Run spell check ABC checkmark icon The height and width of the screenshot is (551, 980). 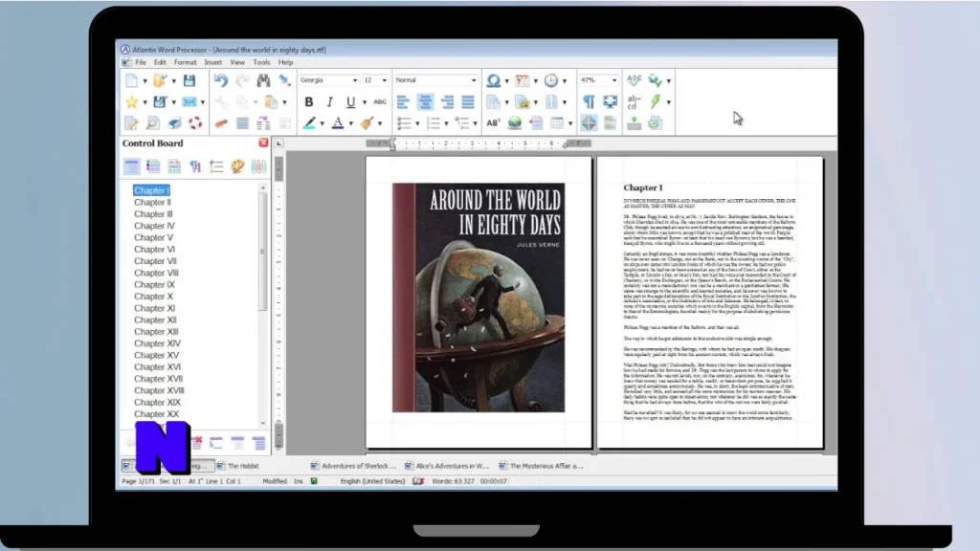[x=634, y=80]
